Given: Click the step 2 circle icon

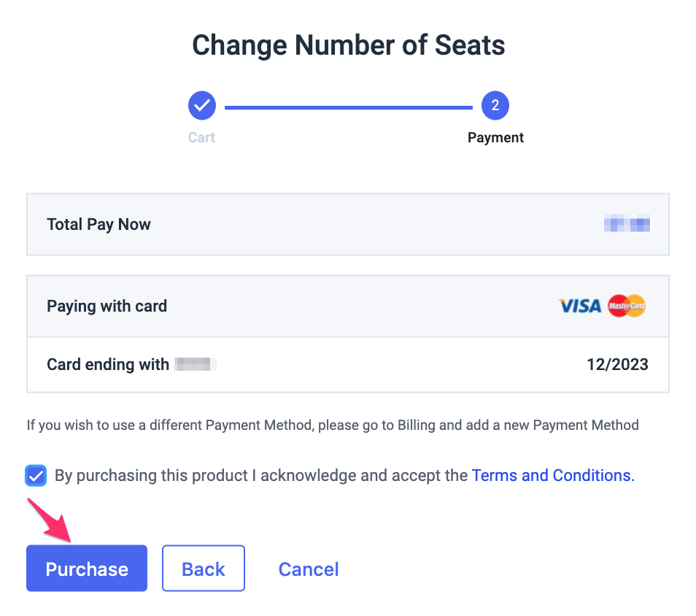Looking at the screenshot, I should tap(495, 106).
